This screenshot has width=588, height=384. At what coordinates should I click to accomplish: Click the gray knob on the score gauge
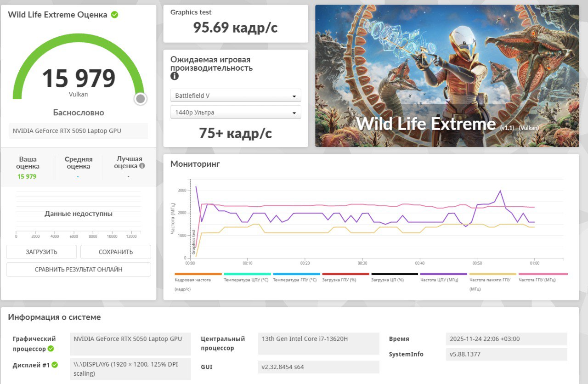coord(141,99)
